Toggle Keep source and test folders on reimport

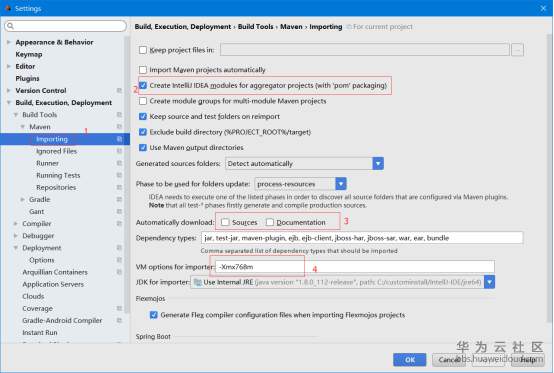click(143, 117)
